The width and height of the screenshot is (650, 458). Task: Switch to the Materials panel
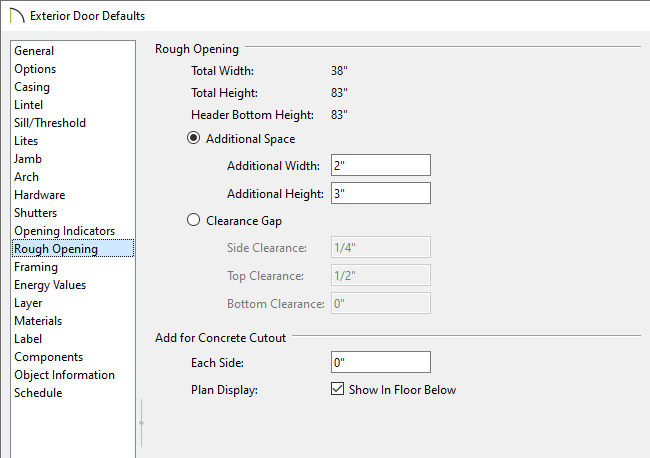[x=38, y=321]
